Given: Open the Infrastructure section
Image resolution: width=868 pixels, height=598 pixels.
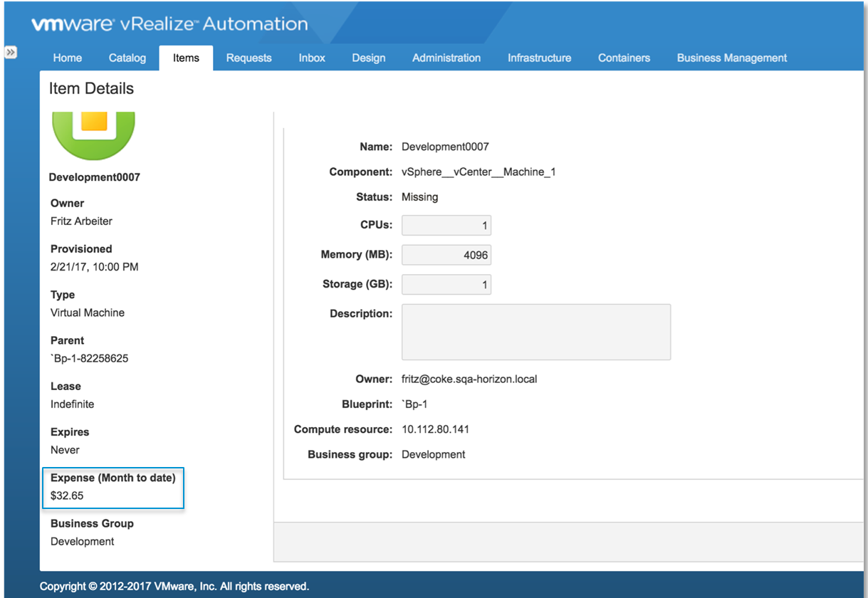Looking at the screenshot, I should 539,58.
